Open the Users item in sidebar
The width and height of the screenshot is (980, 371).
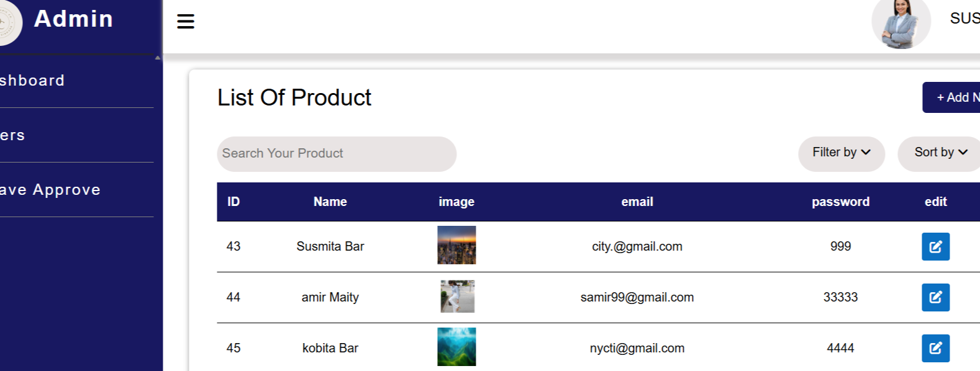click(12, 135)
